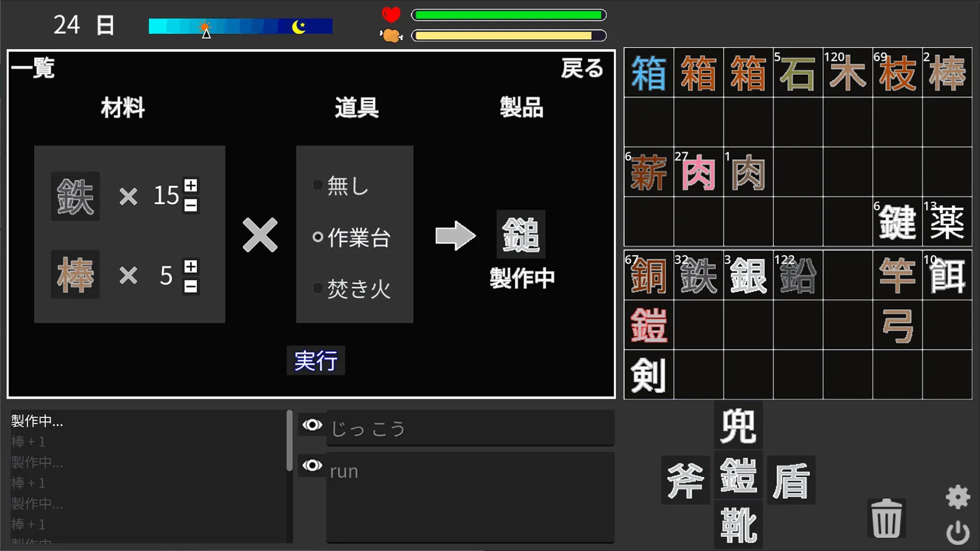Toggle eye icon beside run field

(x=312, y=465)
